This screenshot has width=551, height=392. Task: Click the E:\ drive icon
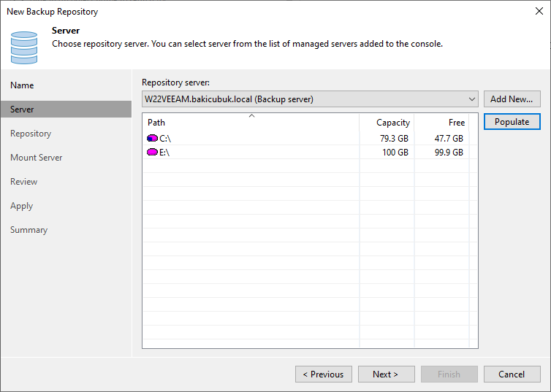pyautogui.click(x=152, y=152)
